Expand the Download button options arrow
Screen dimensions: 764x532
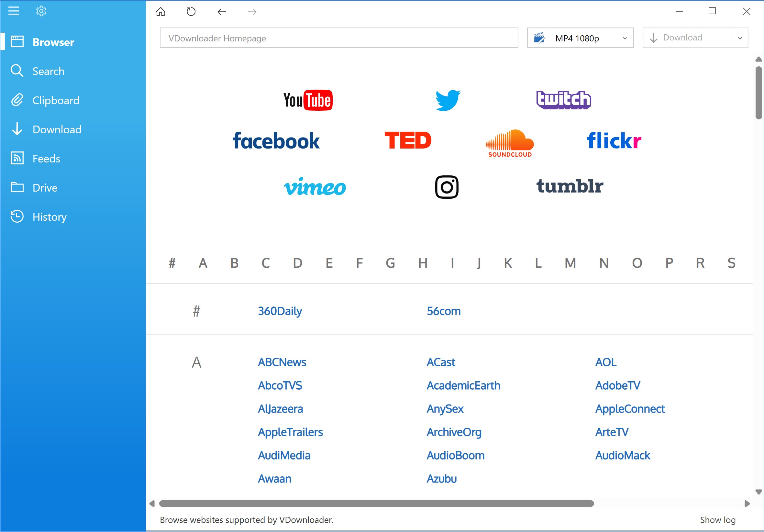[x=740, y=38]
